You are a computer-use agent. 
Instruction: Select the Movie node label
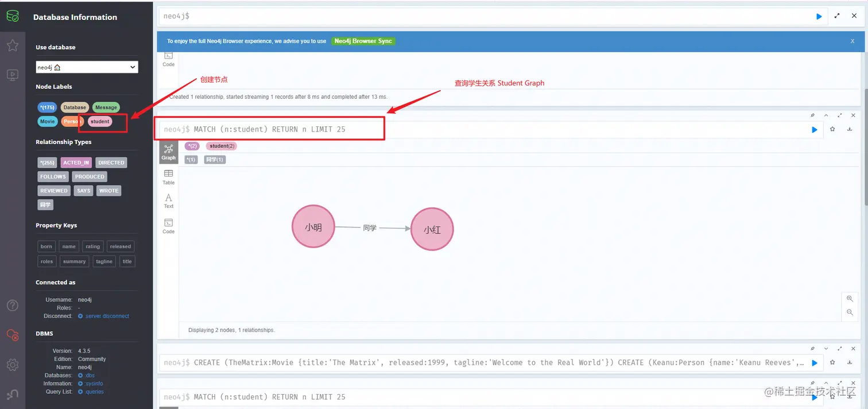point(48,121)
